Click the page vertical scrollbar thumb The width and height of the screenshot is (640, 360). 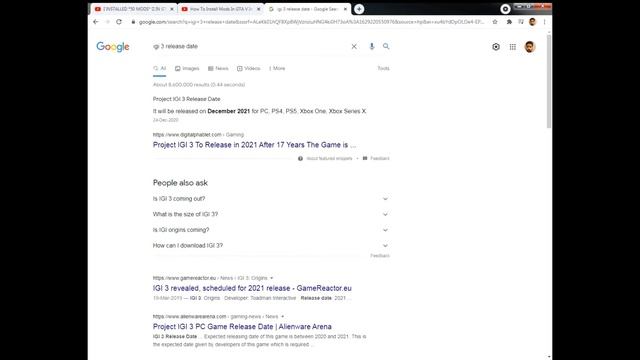549,82
